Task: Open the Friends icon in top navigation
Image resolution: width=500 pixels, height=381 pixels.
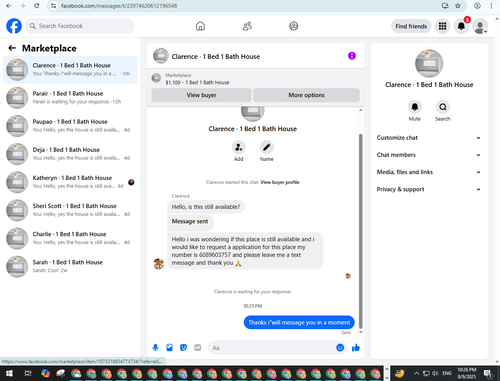Action: 247,26
